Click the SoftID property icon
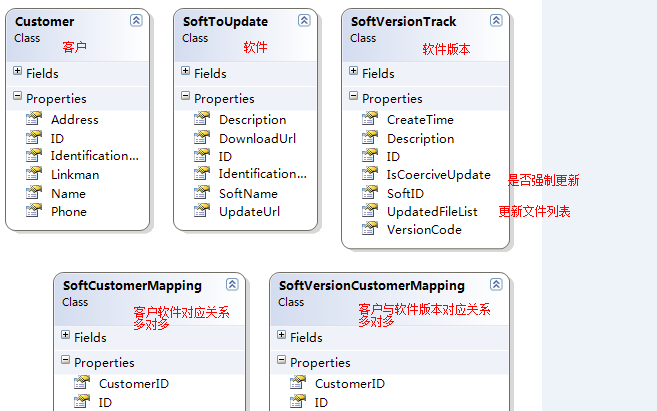 [370, 192]
